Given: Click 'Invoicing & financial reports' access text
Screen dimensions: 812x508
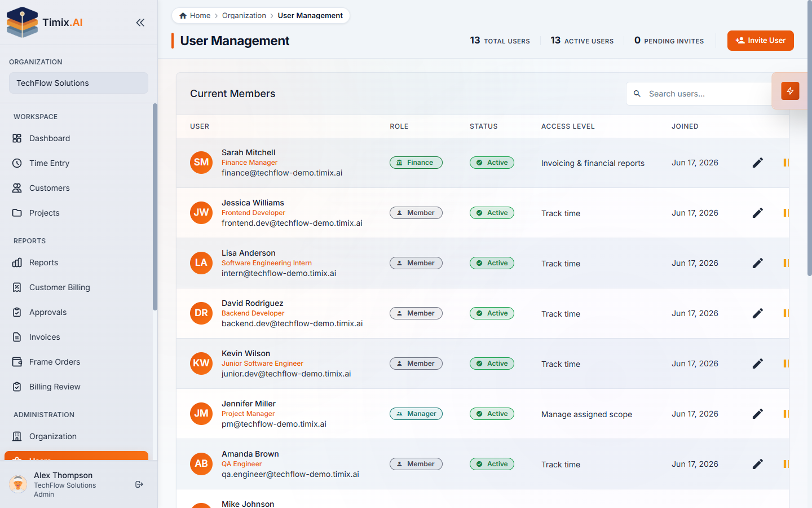Looking at the screenshot, I should click(593, 163).
